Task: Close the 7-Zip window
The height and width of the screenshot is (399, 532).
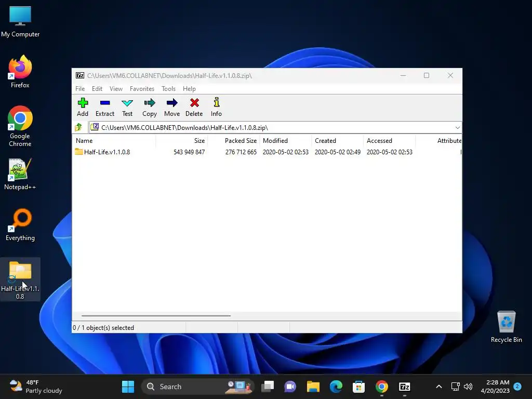Action: coord(450,75)
